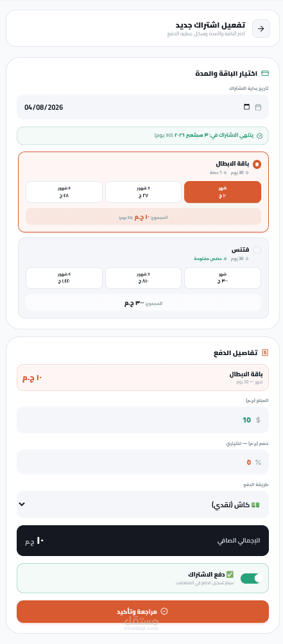283x644 pixels.
Task: Select the فتنس plan radio button
Action: [257, 250]
